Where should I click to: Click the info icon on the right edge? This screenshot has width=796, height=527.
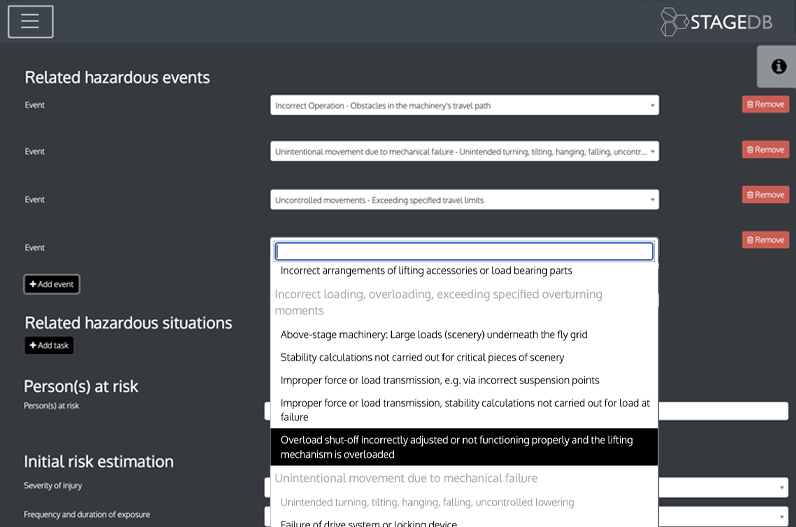click(778, 66)
